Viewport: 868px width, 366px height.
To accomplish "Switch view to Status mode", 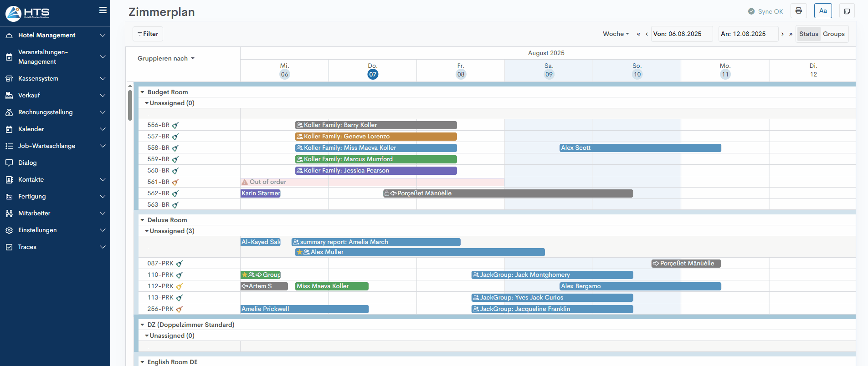I will point(808,34).
